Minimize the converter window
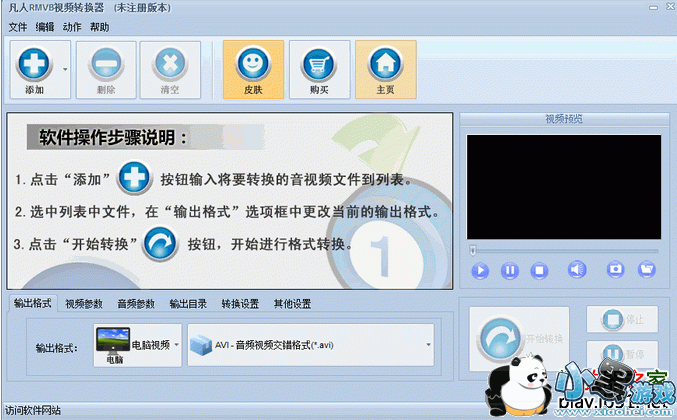677x420 pixels. pyautogui.click(x=654, y=7)
